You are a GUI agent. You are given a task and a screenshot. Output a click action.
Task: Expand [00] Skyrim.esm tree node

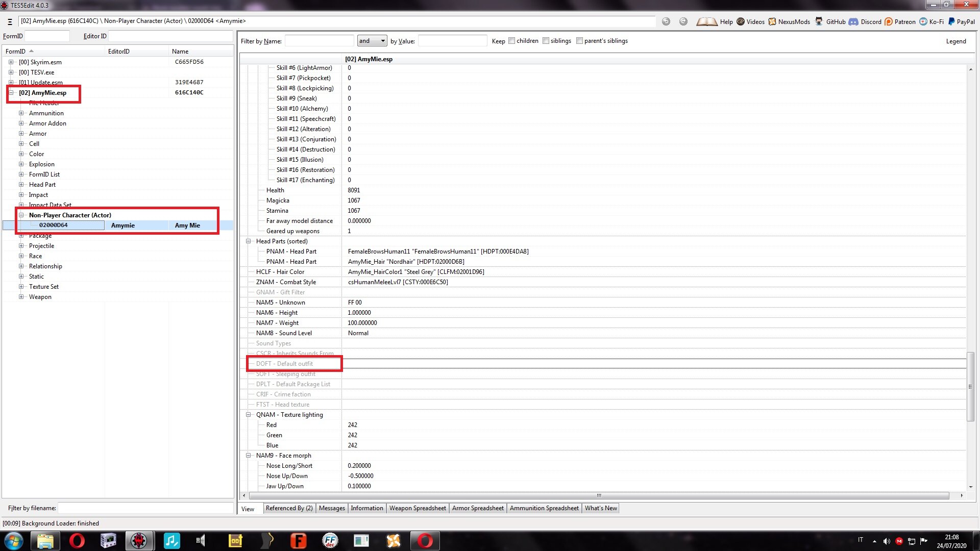coord(11,62)
